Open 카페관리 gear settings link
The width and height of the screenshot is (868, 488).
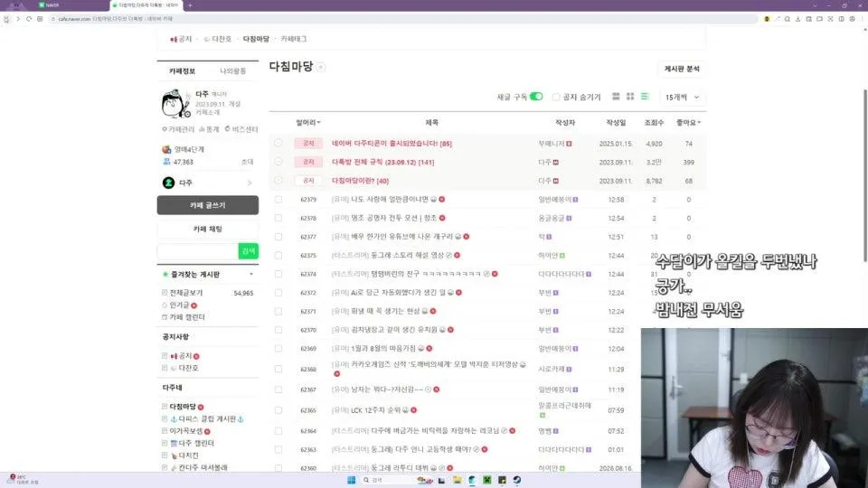(178, 129)
